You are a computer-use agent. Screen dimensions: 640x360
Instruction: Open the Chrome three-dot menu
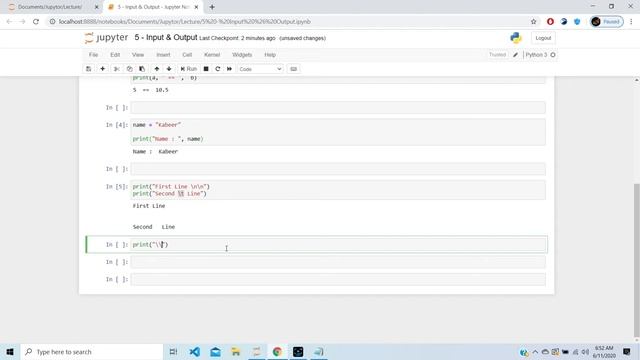coord(631,22)
